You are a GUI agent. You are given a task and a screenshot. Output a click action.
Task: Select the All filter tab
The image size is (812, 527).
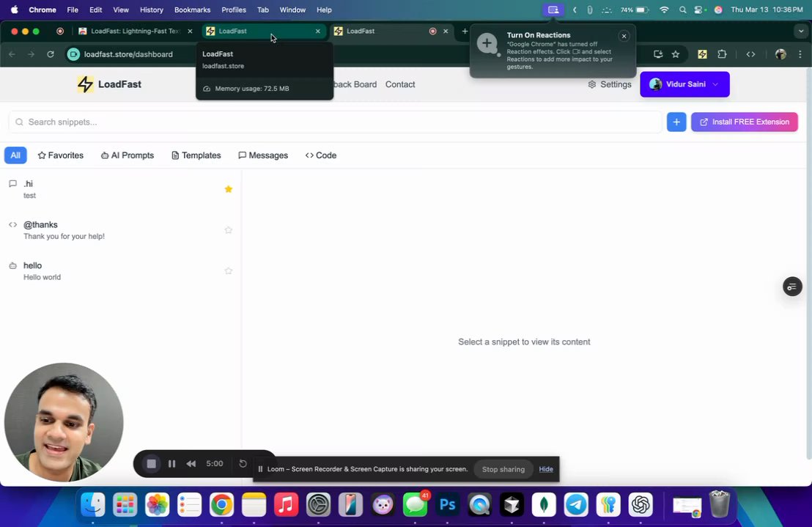click(x=15, y=155)
